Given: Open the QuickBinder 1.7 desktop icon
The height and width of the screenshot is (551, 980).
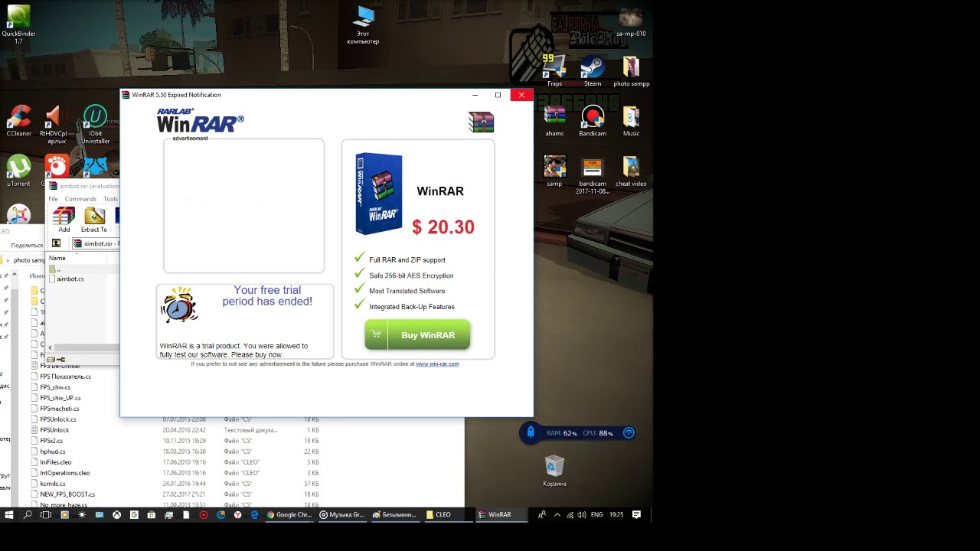Looking at the screenshot, I should (18, 25).
